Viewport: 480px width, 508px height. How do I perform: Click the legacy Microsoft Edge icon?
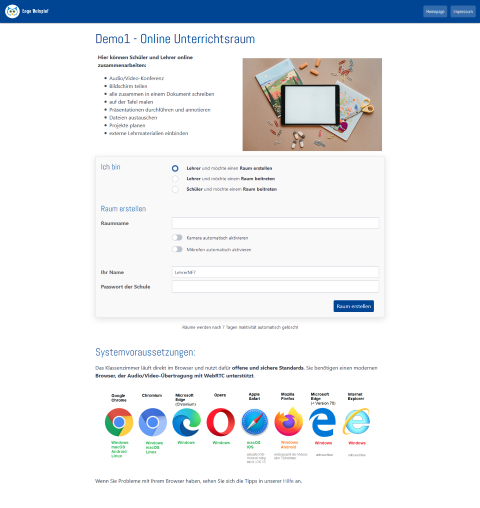click(322, 423)
